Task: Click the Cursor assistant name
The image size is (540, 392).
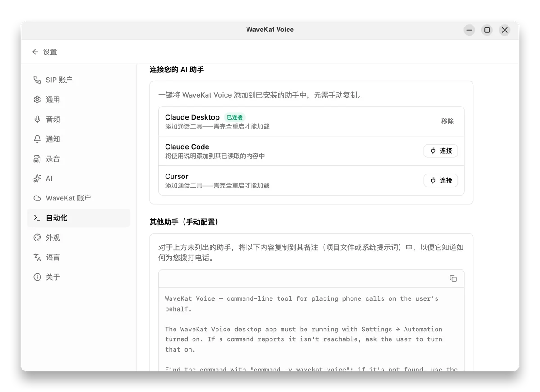Action: pos(176,177)
